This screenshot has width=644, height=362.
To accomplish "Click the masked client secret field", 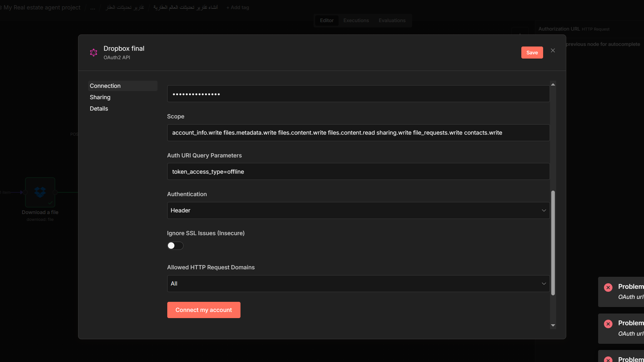I will point(358,94).
